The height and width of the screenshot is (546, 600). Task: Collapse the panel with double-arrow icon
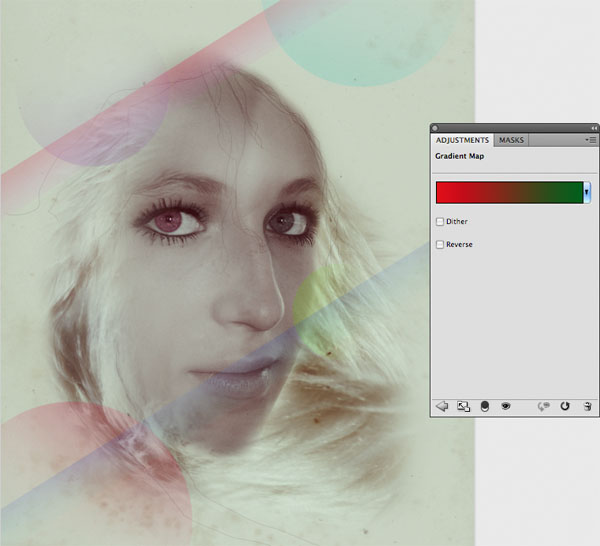(594, 128)
